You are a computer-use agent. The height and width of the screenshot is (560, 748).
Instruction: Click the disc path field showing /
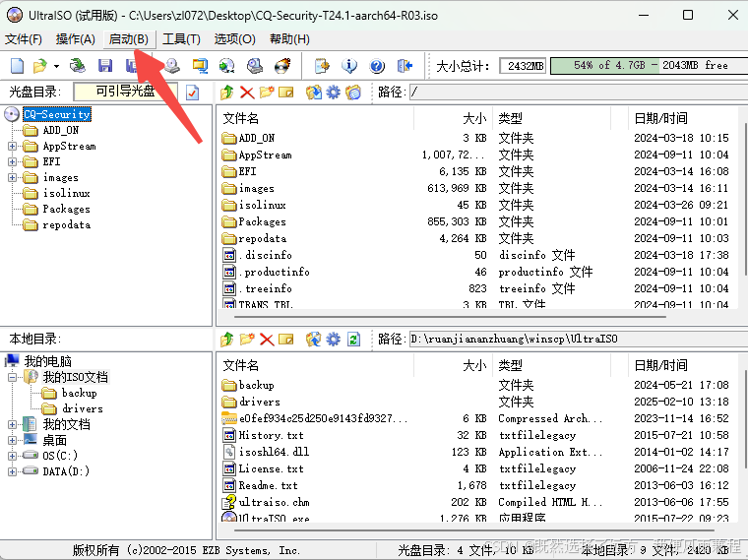579,93
